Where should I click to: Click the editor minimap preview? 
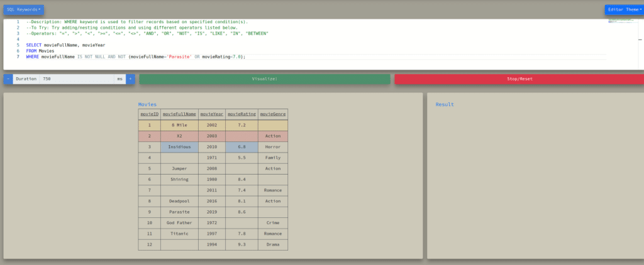tap(621, 21)
